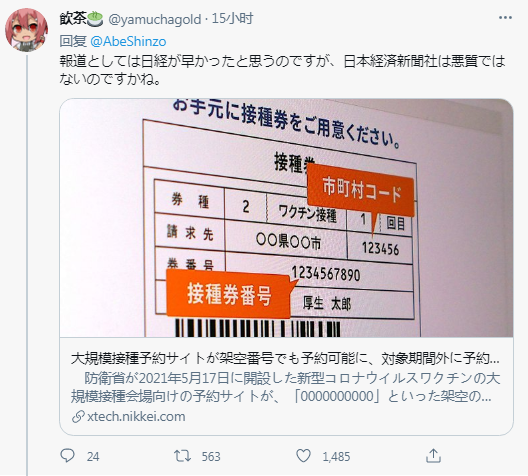Screen dimensions: 528x476
Task: Open yamuchagold's avatar profile picture
Action: [27, 30]
